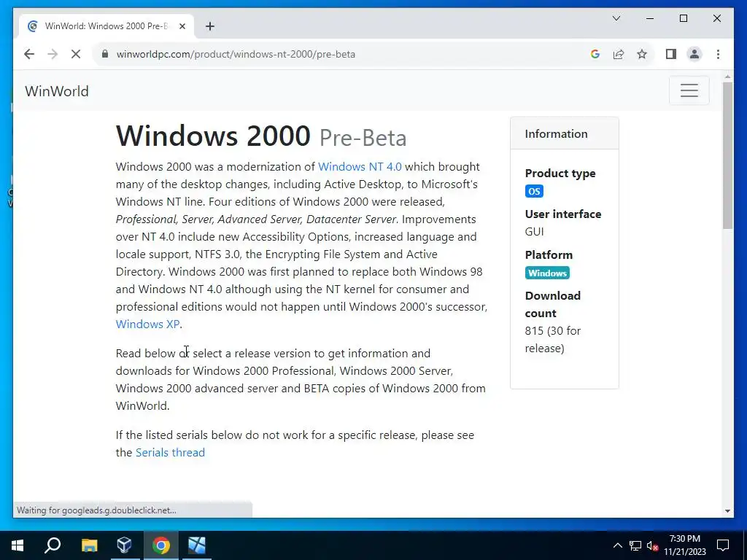This screenshot has width=747, height=560.
Task: Minimize the Chrome window
Action: (650, 18)
